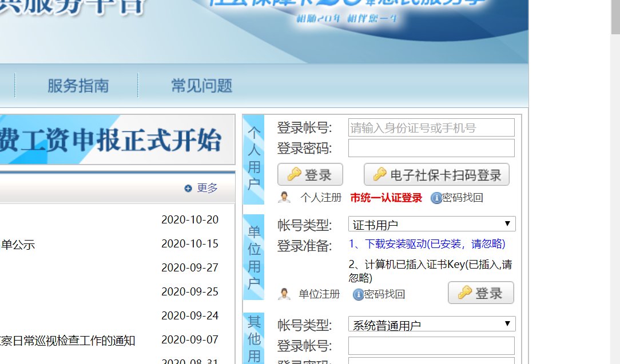Click the 电子社保卡扫码登录 button
Screen dimensions: 620x364
pos(436,174)
